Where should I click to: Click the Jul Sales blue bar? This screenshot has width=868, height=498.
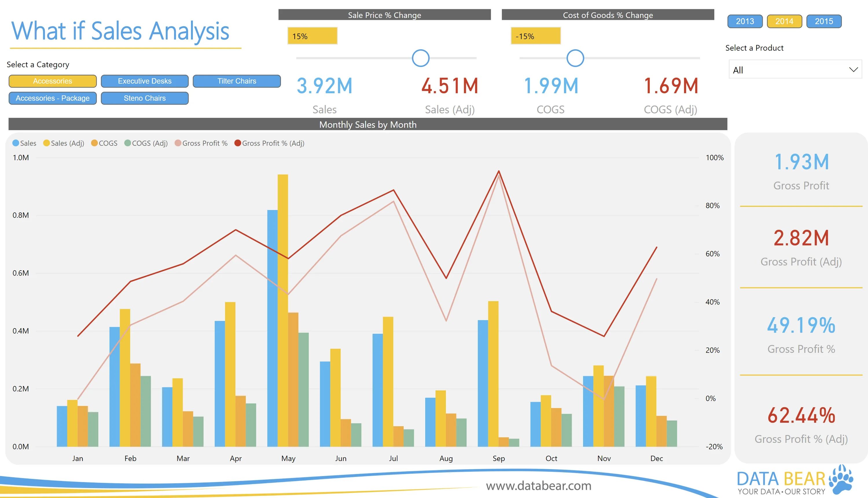click(378, 390)
